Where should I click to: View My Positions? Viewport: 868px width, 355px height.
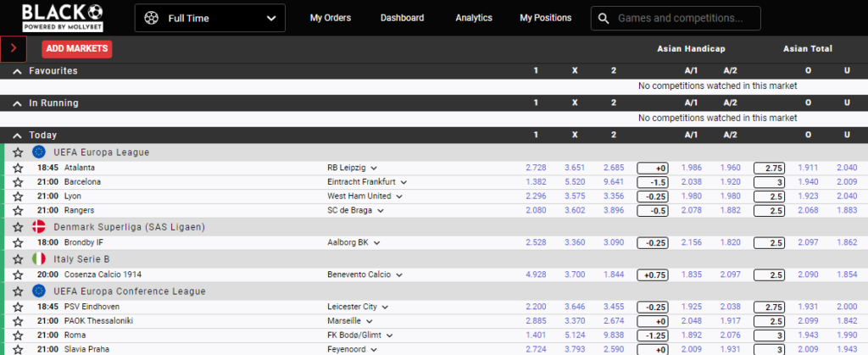[545, 19]
